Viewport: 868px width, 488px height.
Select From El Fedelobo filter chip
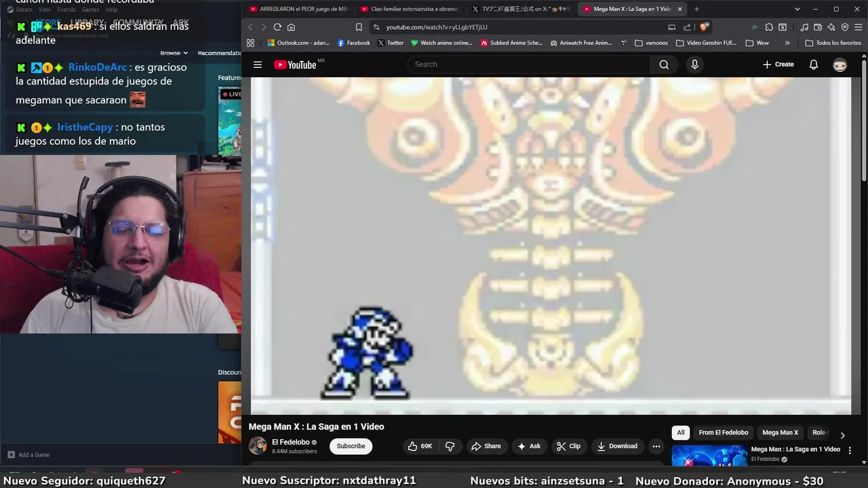pyautogui.click(x=724, y=432)
